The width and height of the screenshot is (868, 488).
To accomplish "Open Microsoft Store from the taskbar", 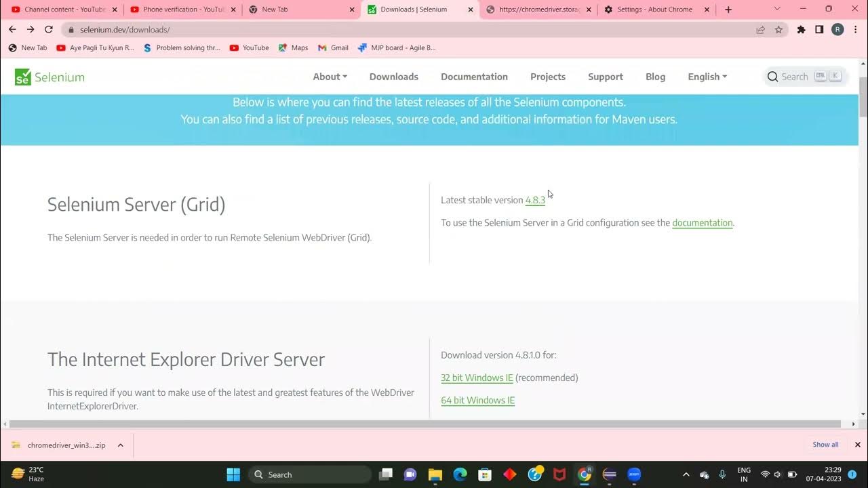I will tap(484, 474).
